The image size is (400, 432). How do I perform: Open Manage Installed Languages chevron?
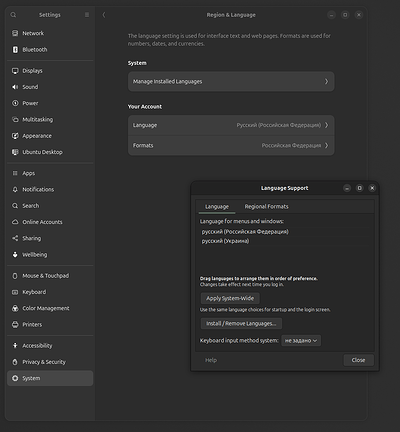pyautogui.click(x=326, y=81)
